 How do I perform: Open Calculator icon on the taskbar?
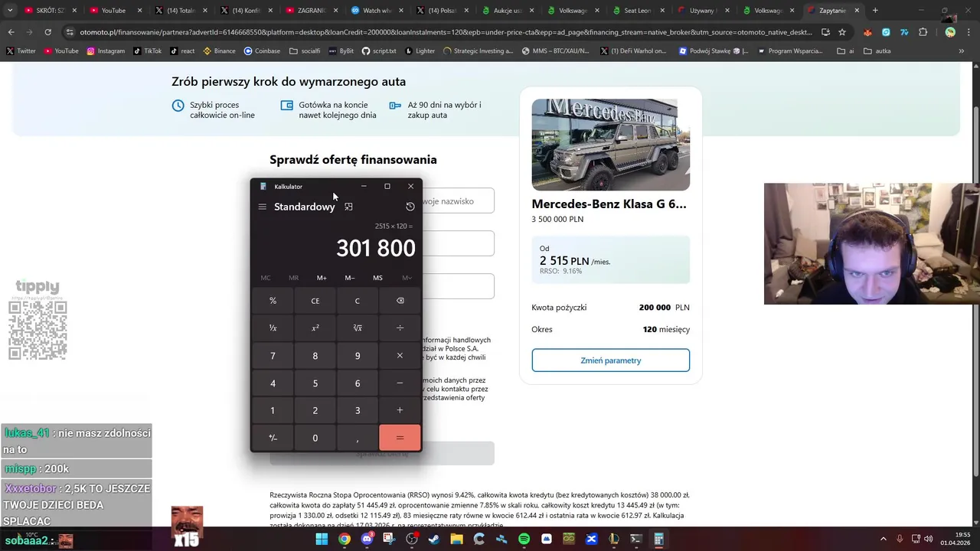click(658, 540)
